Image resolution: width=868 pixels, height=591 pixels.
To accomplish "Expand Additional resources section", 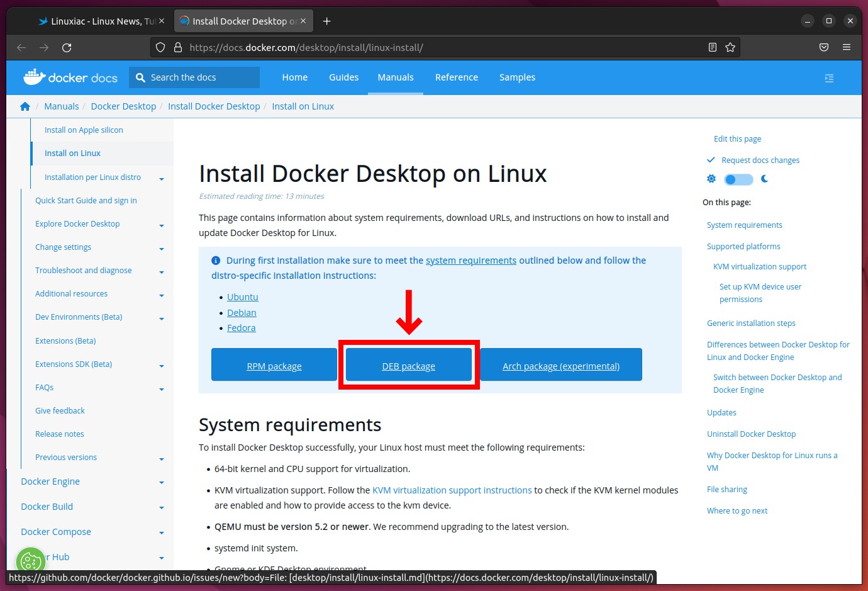I will tap(162, 295).
